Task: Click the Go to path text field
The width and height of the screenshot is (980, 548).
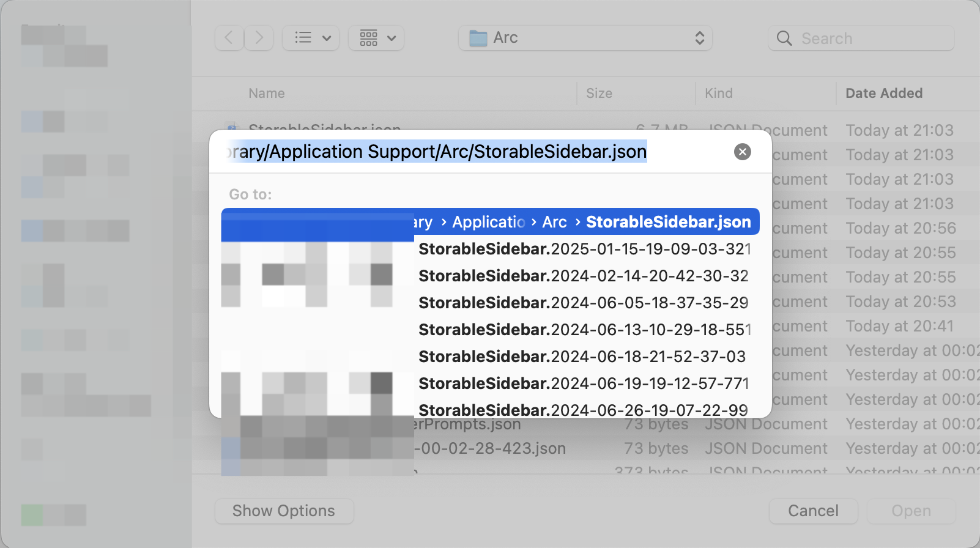Action: coord(472,152)
